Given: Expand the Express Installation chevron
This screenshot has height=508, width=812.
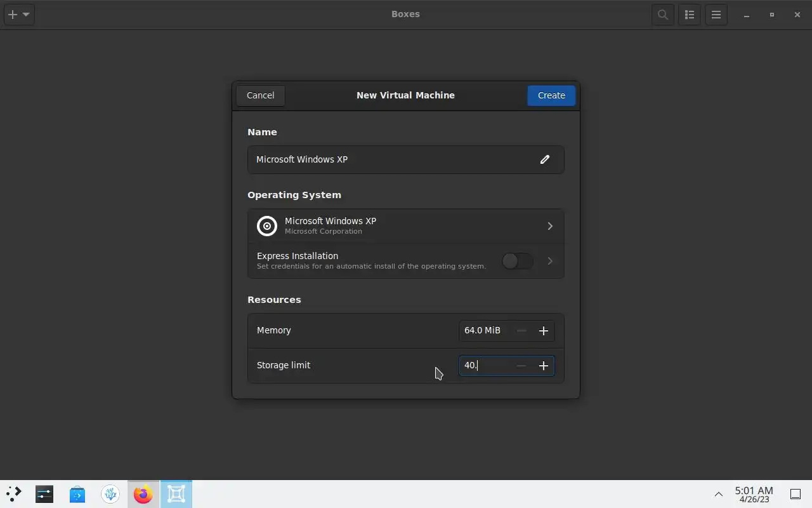Looking at the screenshot, I should 550,261.
